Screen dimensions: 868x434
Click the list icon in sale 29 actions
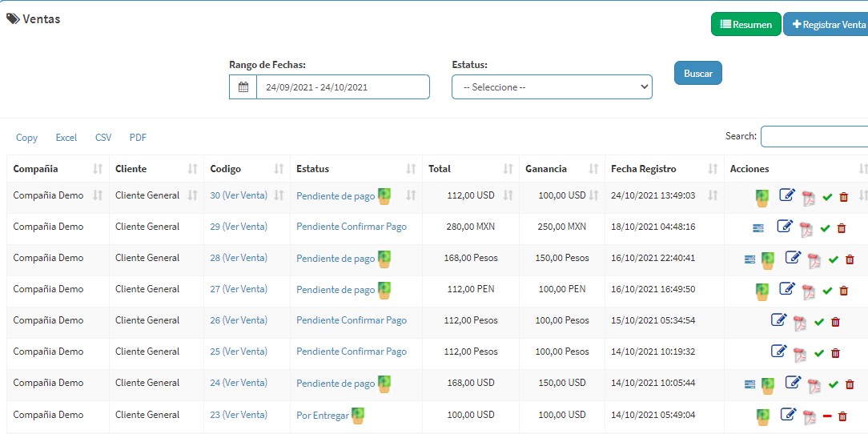click(758, 228)
